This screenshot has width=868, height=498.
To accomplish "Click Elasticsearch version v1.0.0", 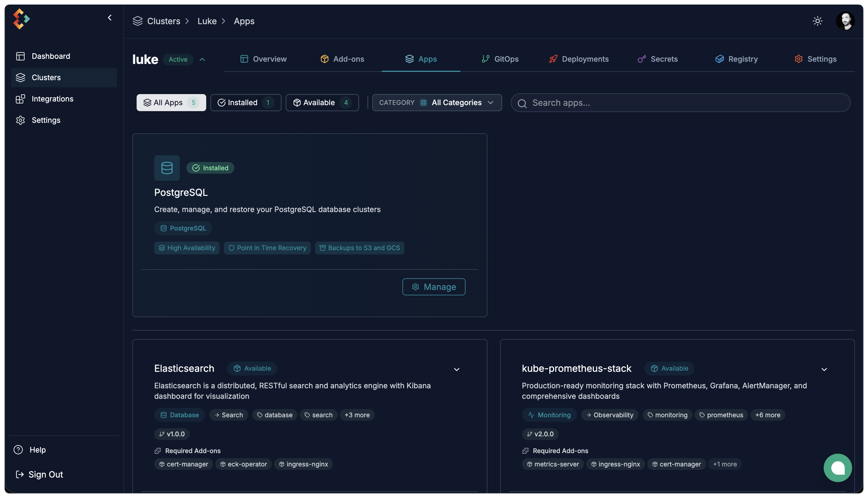I will [x=172, y=434].
